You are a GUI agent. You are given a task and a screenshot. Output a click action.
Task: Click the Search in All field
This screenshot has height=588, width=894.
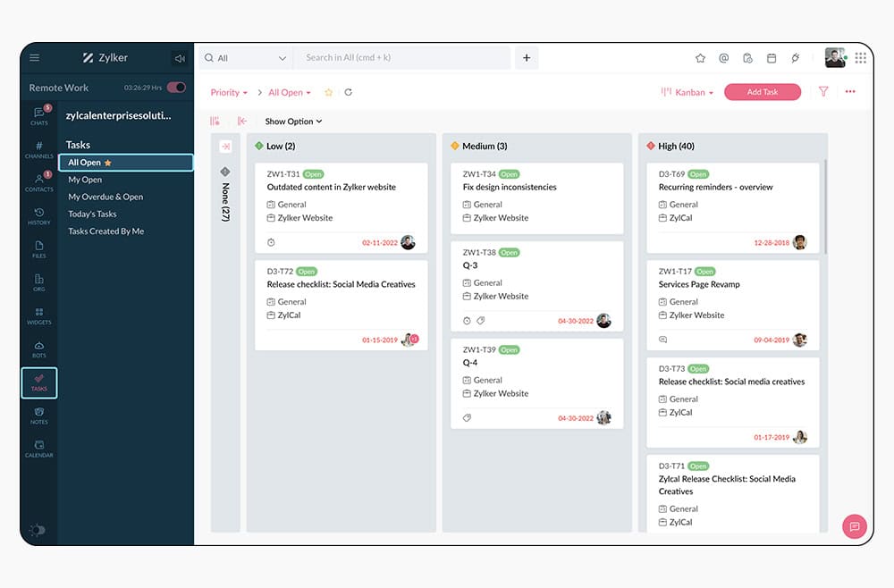(402, 57)
